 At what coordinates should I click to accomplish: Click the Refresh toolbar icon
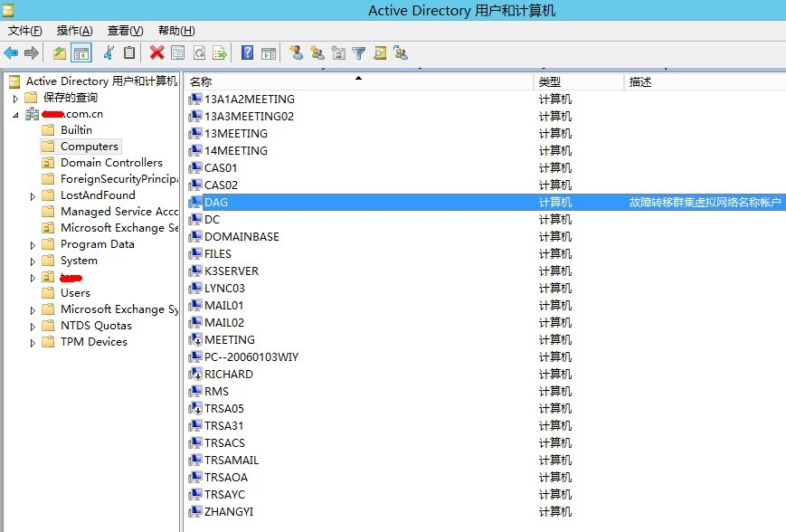[199, 52]
